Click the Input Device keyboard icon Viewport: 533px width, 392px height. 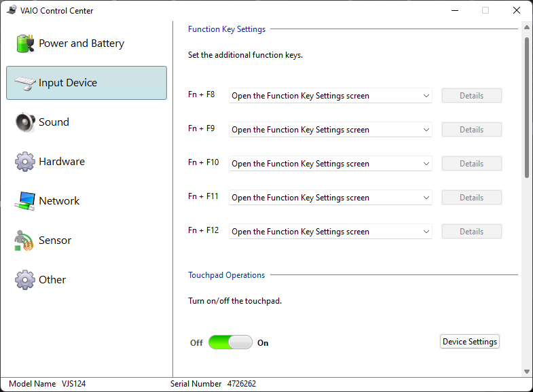(x=24, y=83)
